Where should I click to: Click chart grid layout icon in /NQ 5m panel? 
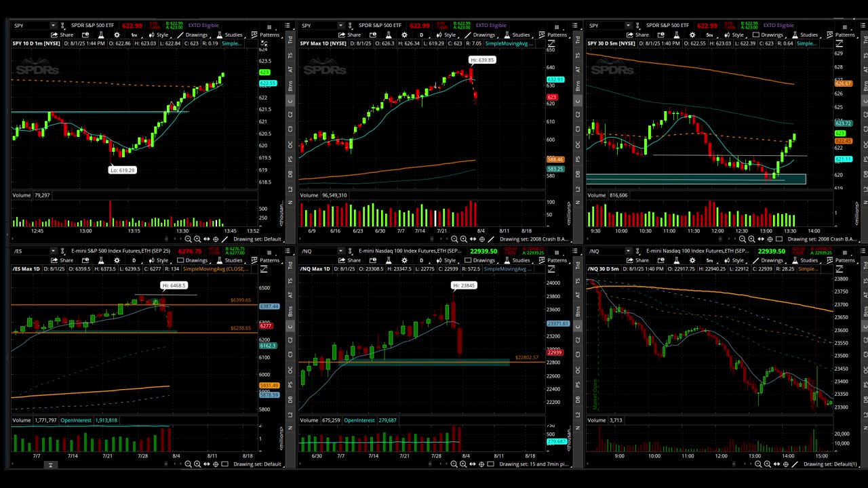[x=844, y=252]
